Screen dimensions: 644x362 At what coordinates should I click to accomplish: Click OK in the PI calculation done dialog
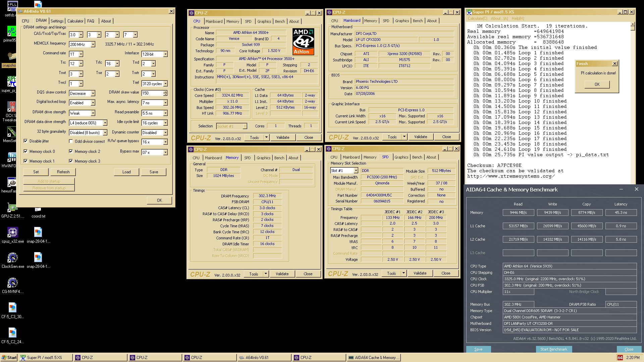[x=597, y=84]
